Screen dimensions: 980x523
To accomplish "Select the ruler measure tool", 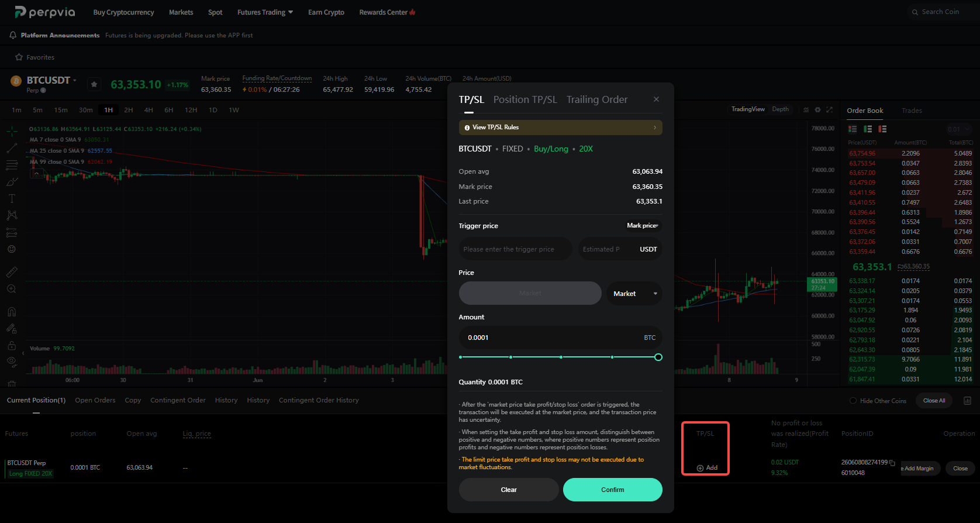I will 12,272.
